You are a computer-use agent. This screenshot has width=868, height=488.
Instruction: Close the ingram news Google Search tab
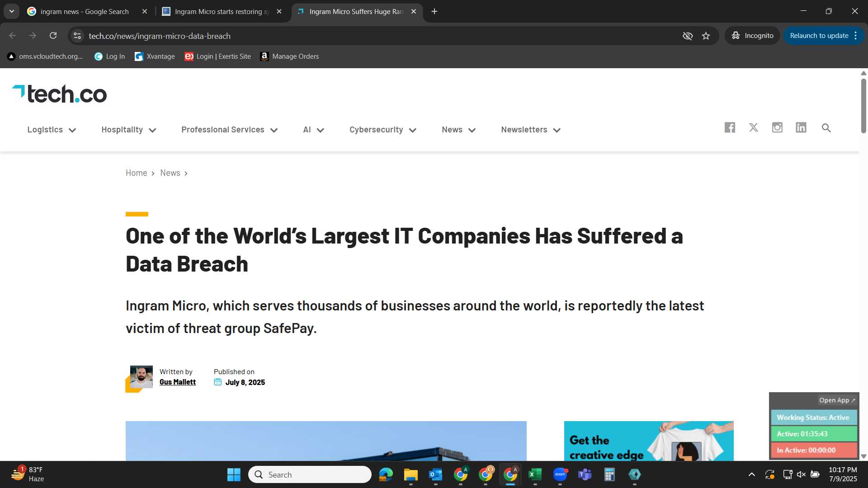pyautogui.click(x=145, y=12)
